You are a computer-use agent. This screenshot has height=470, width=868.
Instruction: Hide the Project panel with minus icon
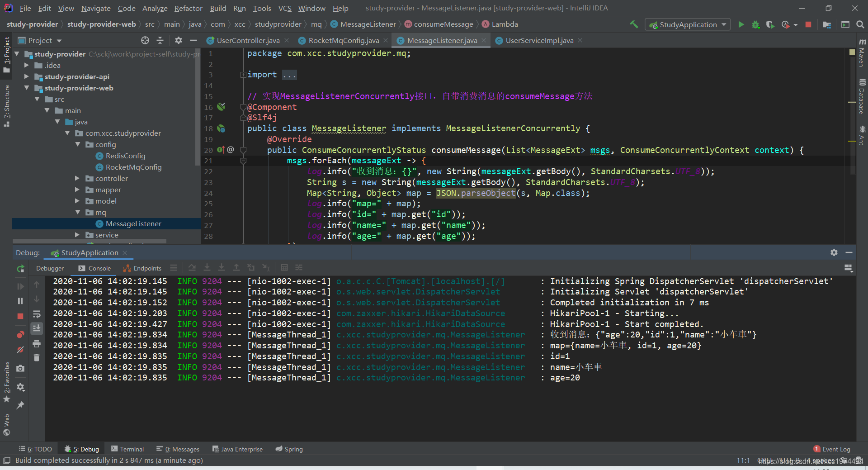(x=193, y=40)
